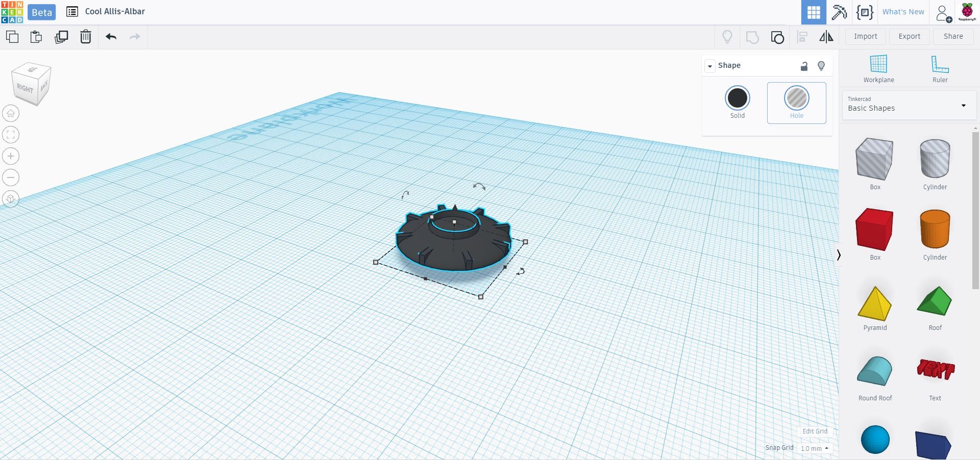Click the striped Hole swatch circle
980x460 pixels.
pyautogui.click(x=796, y=98)
